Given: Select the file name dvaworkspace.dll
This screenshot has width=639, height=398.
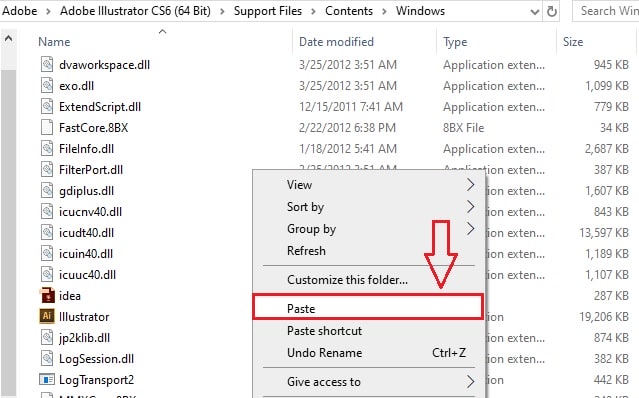Looking at the screenshot, I should point(104,65).
